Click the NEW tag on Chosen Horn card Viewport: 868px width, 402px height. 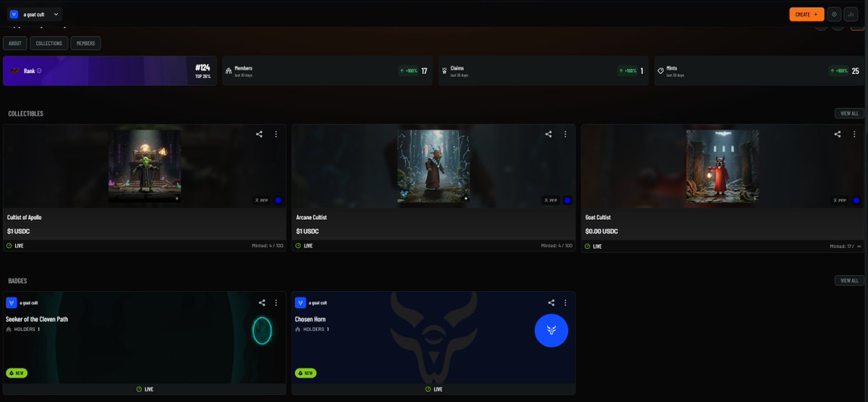[x=306, y=373]
